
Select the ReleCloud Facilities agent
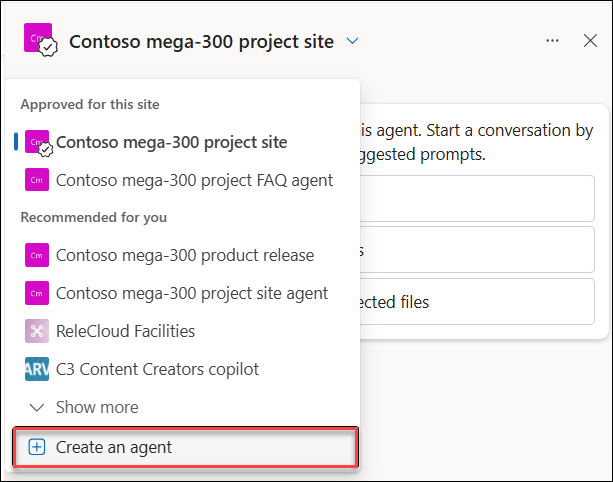pos(183,331)
